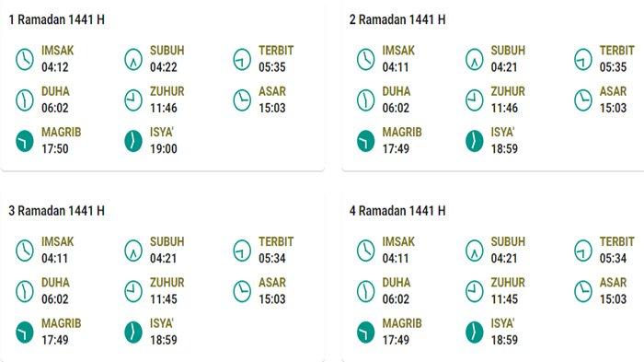Image resolution: width=644 pixels, height=362 pixels.
Task: Click the Duha clock icon for 3 Ramadan
Action: click(25, 292)
